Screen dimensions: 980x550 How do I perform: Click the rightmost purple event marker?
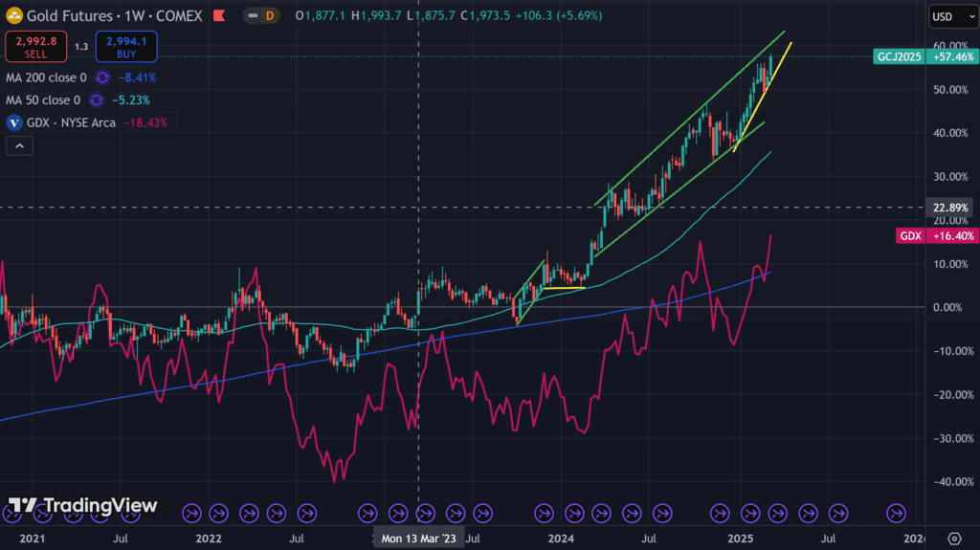[x=896, y=514]
